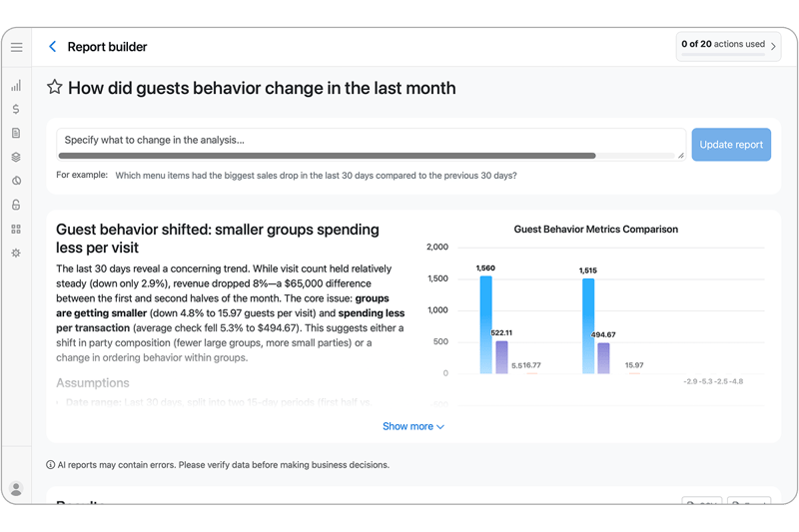Open the grid apps sidebar icon
The height and width of the screenshot is (532, 799).
(16, 230)
